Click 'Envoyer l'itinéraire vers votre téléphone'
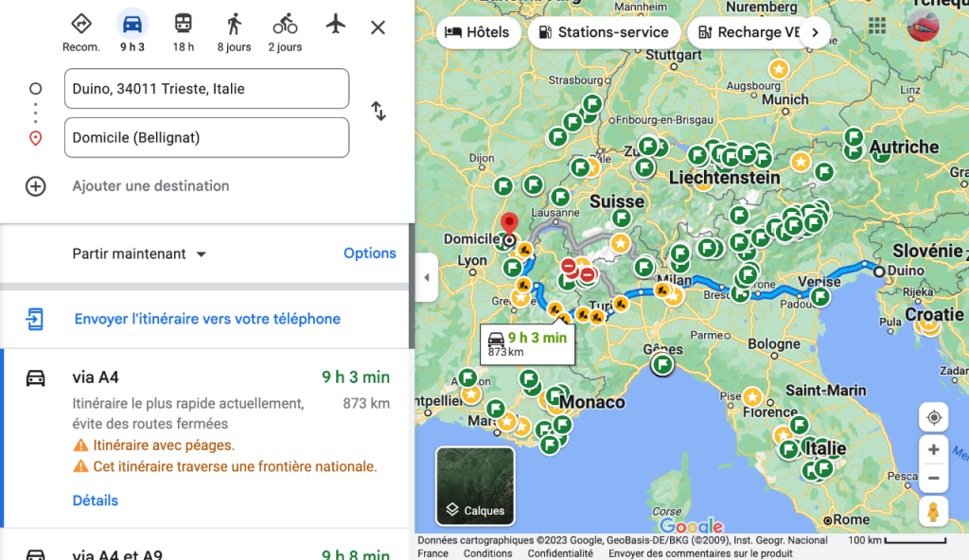This screenshot has height=560, width=969. point(207,319)
